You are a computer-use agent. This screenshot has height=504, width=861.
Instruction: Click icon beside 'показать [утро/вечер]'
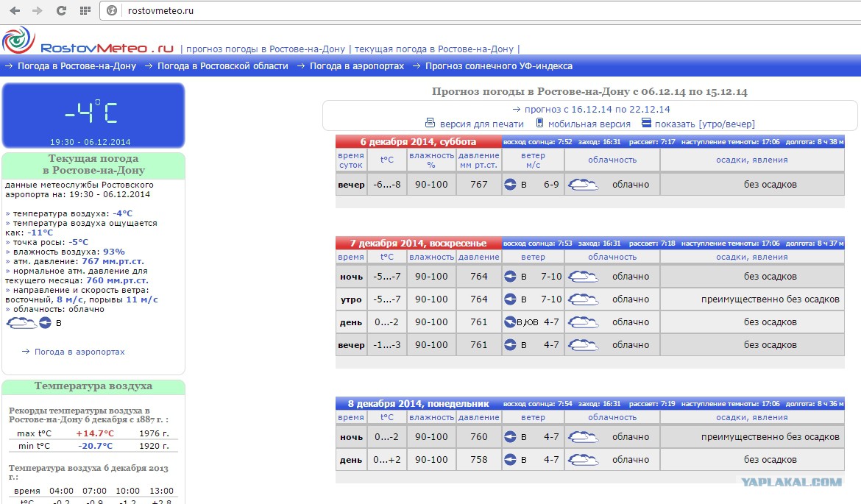pyautogui.click(x=646, y=123)
